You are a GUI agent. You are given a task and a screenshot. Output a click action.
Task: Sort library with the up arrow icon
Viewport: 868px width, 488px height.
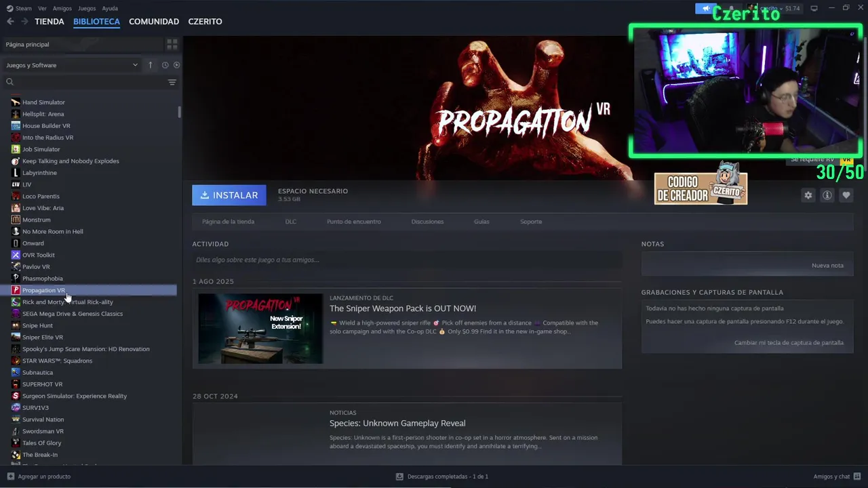[x=151, y=65]
